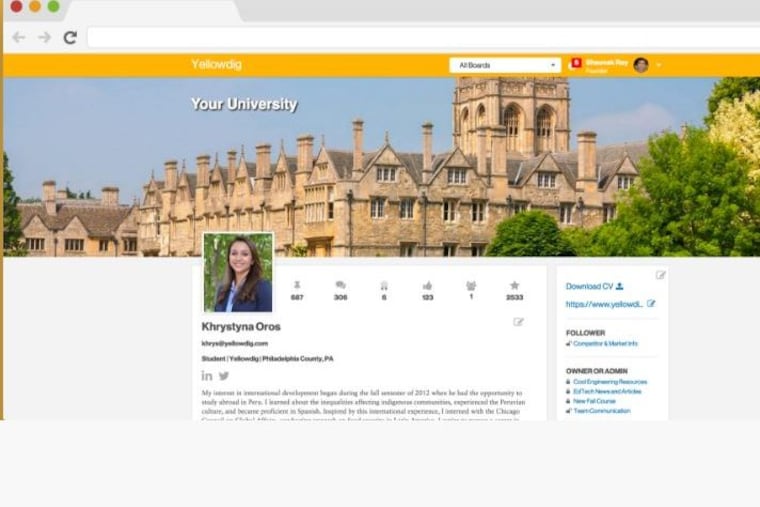The height and width of the screenshot is (507, 760).
Task: Open the New Fall Course board
Action: point(595,401)
